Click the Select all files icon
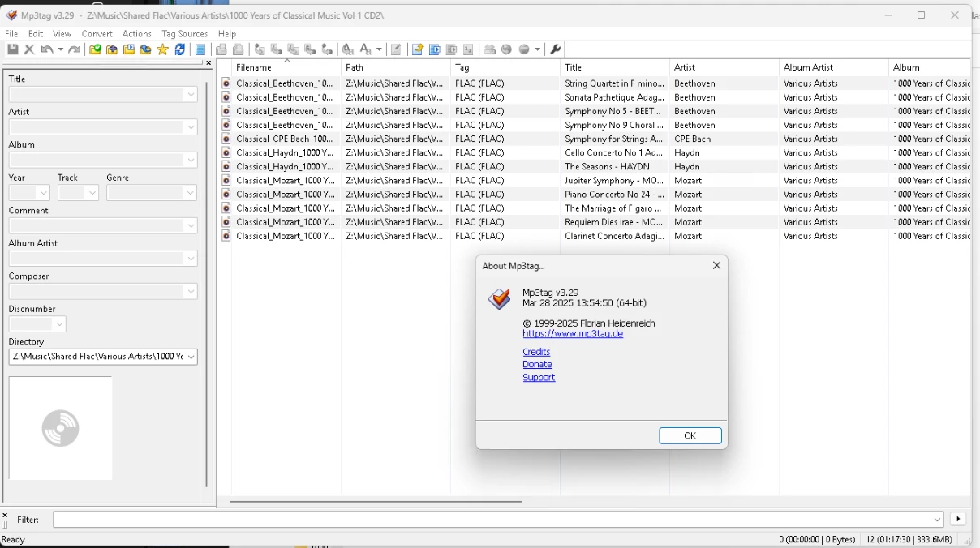Image resolution: width=980 pixels, height=548 pixels. pyautogui.click(x=200, y=49)
